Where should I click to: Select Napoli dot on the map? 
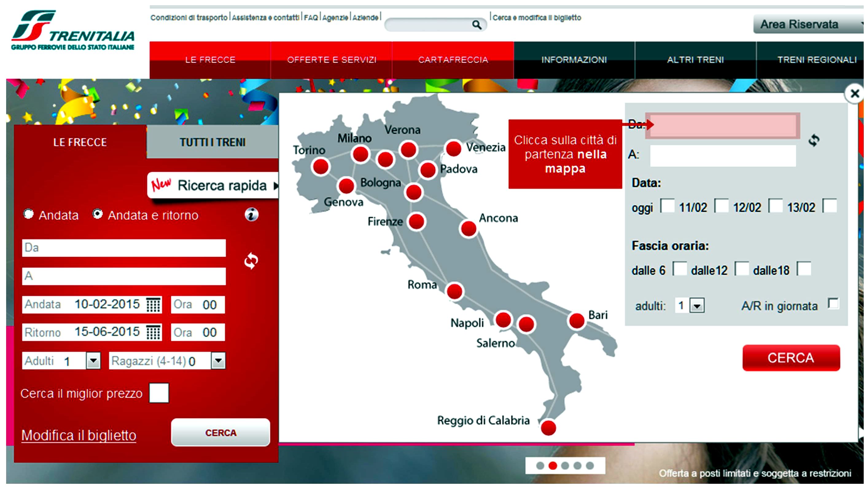pos(503,320)
